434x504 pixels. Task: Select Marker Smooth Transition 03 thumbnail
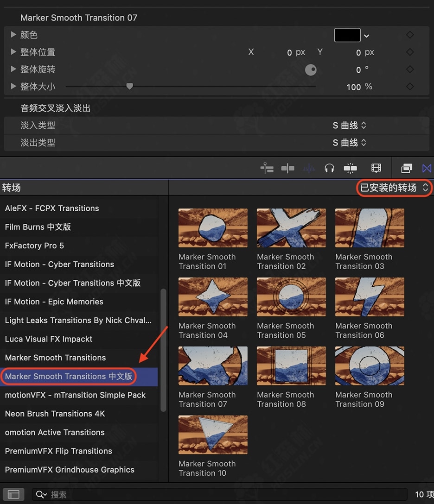pos(370,228)
